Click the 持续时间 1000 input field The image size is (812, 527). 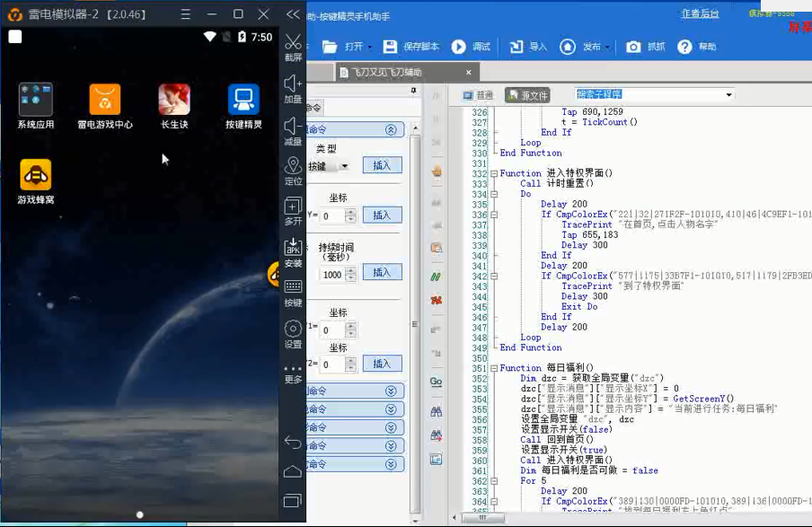(332, 275)
